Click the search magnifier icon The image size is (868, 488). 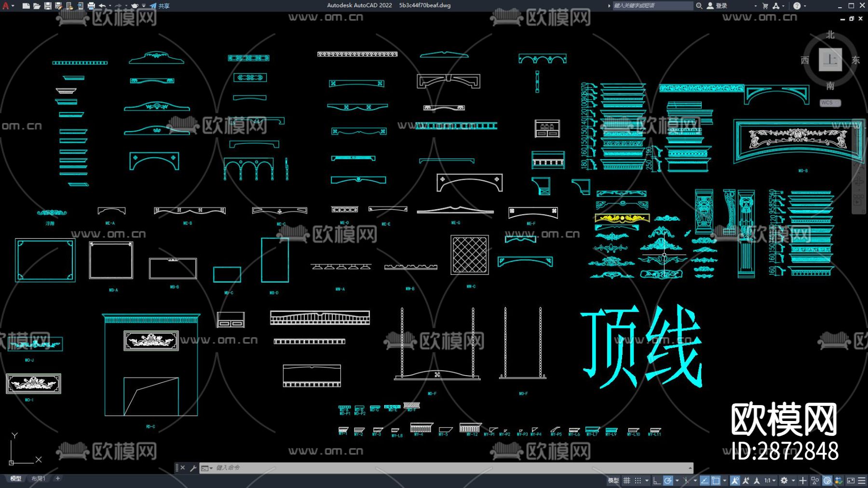point(699,6)
